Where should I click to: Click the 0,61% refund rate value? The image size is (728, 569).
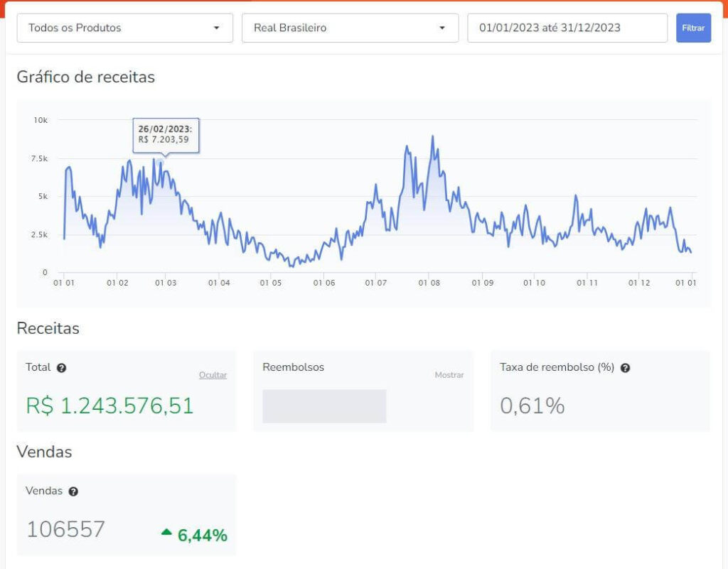click(532, 406)
